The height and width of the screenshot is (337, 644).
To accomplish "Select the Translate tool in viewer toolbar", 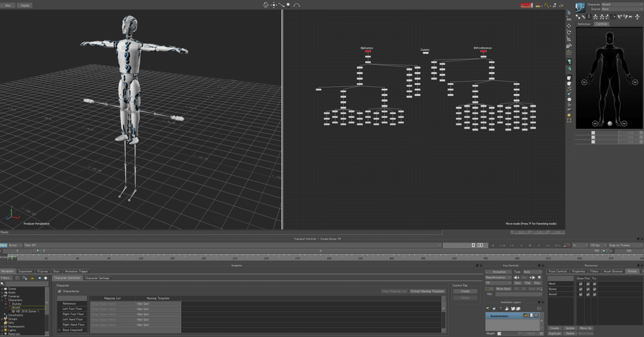I will point(569,26).
